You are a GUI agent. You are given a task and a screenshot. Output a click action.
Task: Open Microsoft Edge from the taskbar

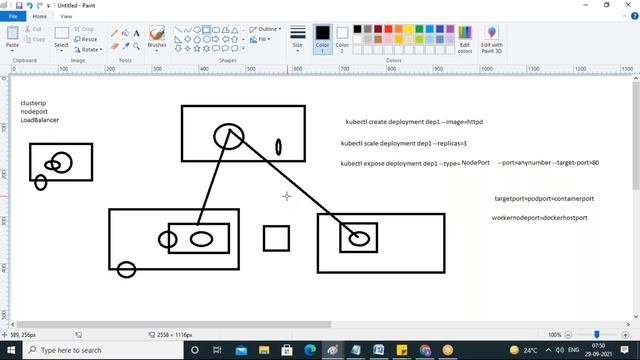click(310, 350)
